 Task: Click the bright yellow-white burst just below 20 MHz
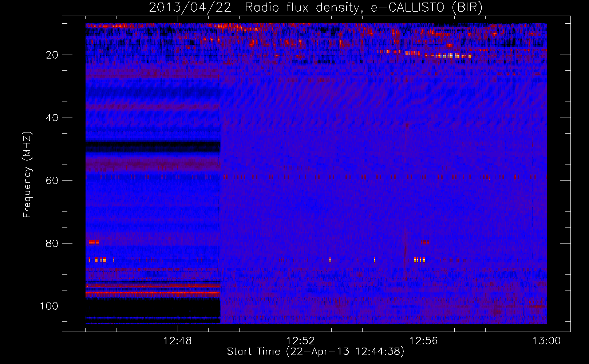click(452, 56)
